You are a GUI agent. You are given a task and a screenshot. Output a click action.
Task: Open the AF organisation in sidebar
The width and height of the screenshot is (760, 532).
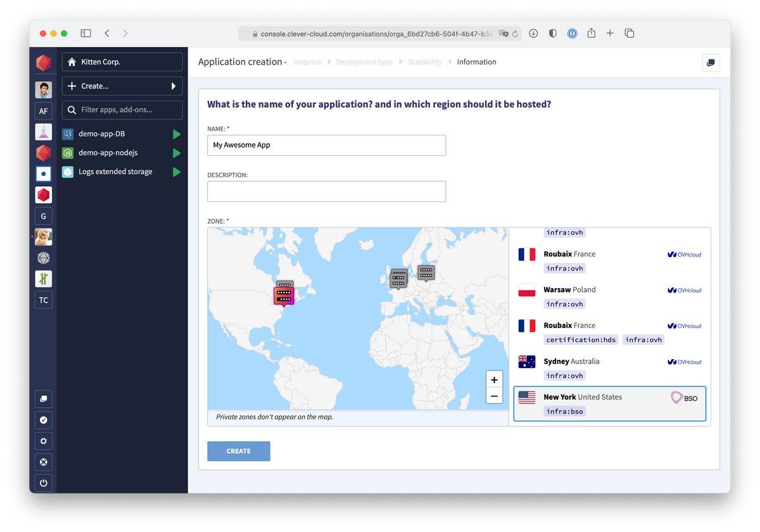click(43, 111)
